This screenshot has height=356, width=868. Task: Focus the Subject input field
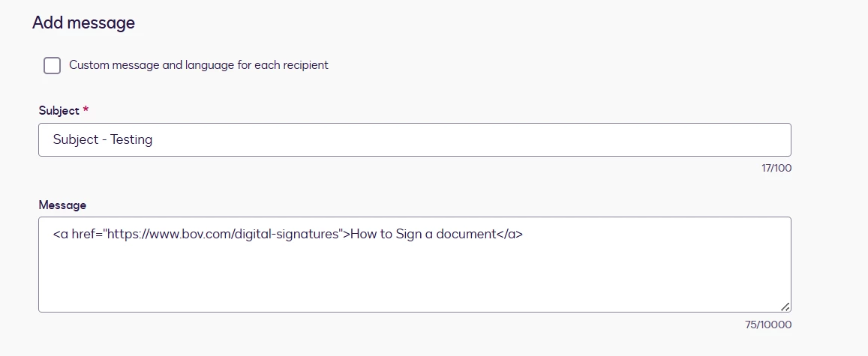pyautogui.click(x=414, y=139)
